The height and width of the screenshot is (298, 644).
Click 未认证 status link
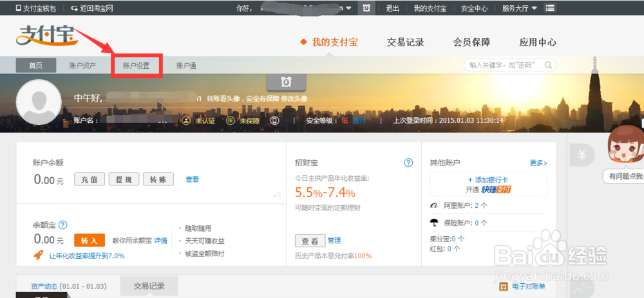point(205,120)
